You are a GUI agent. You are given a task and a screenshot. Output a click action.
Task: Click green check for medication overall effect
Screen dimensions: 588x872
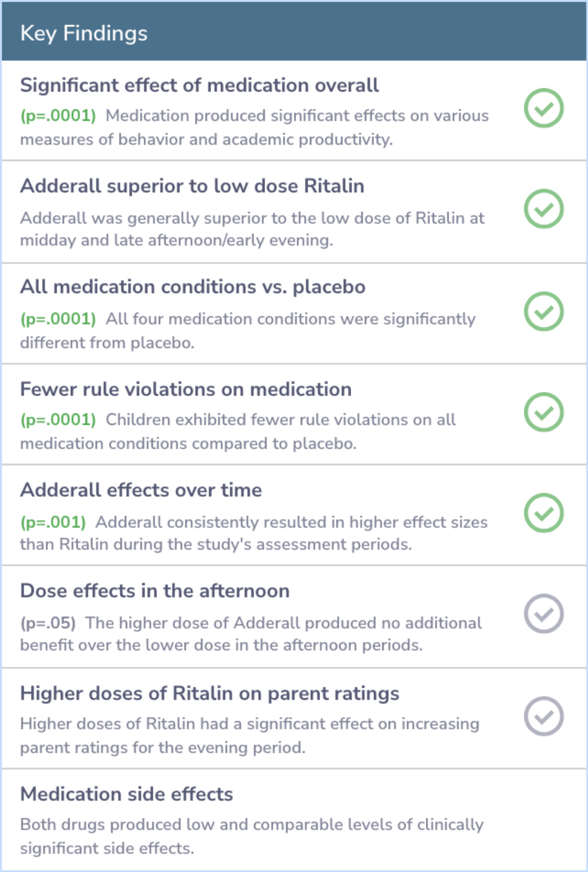point(543,108)
